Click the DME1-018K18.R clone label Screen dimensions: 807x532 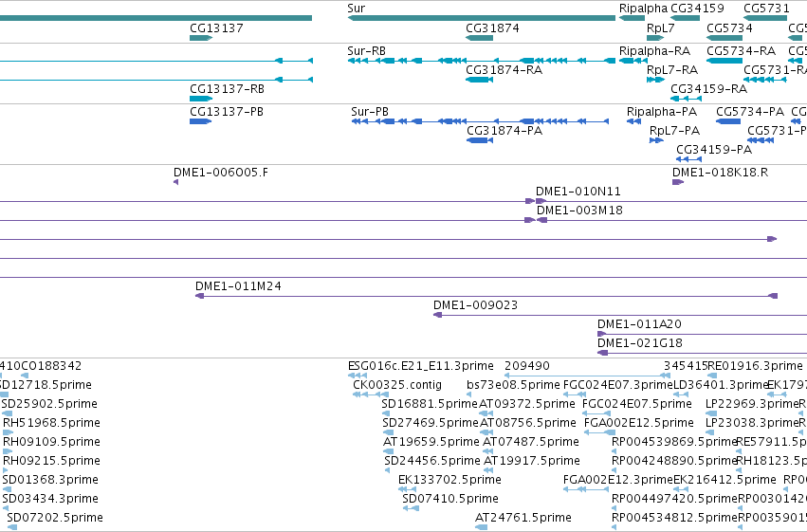point(720,172)
